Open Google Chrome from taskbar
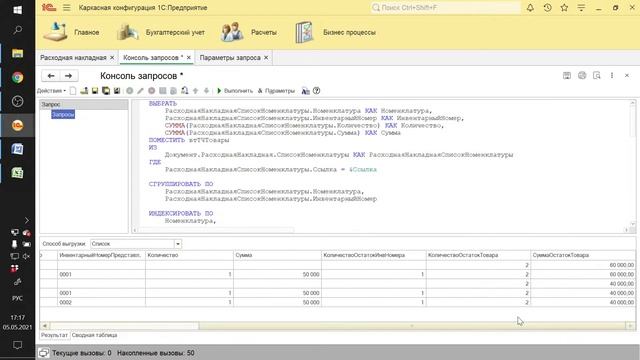 coord(18,78)
